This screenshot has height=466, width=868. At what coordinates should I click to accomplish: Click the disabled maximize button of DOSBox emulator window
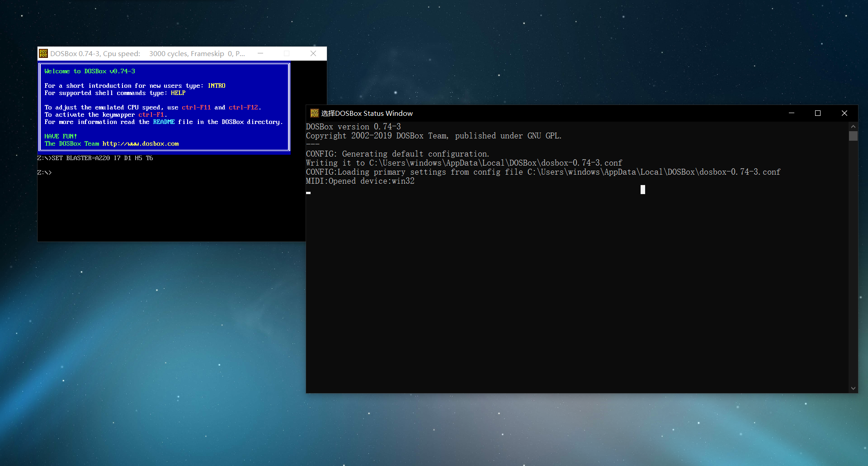(287, 53)
